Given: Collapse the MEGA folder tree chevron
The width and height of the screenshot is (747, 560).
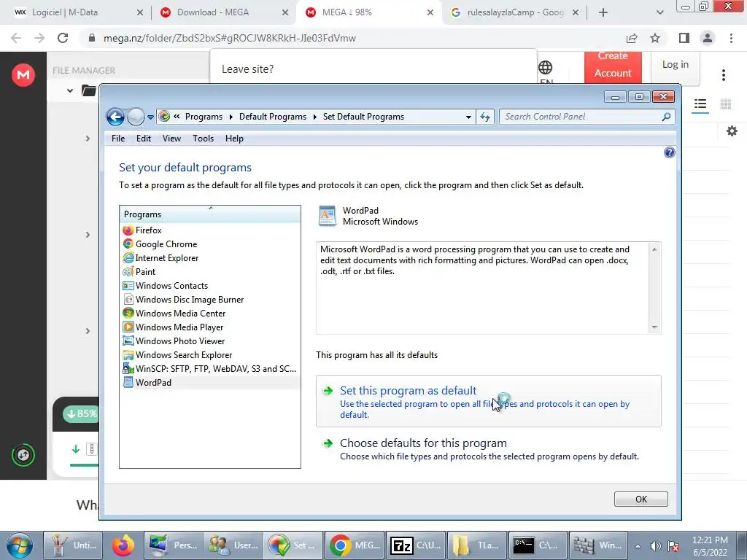Looking at the screenshot, I should [70, 90].
